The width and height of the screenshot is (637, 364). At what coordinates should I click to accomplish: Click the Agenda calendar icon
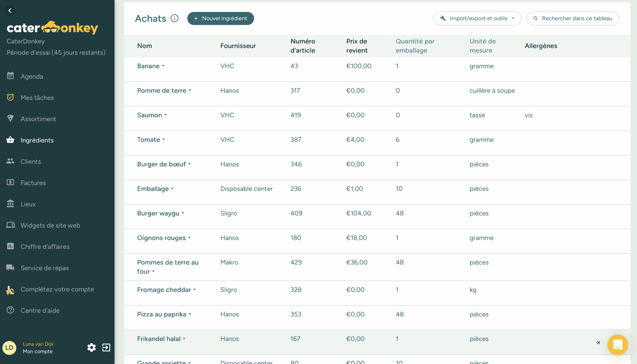pyautogui.click(x=10, y=76)
